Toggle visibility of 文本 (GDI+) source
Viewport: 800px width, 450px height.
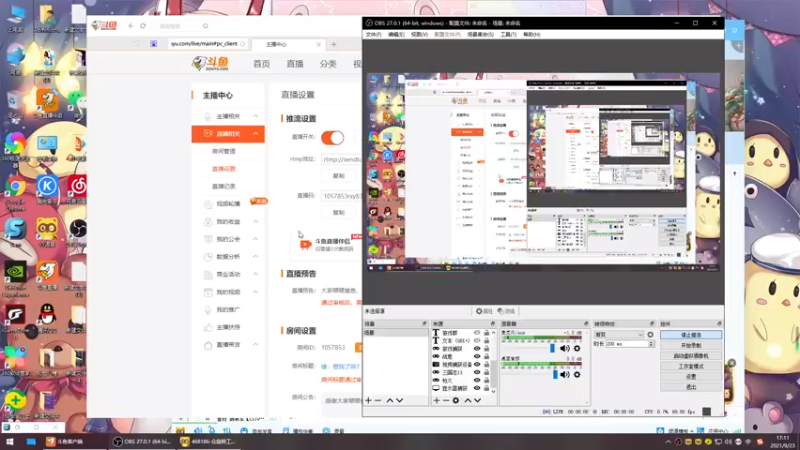click(477, 340)
